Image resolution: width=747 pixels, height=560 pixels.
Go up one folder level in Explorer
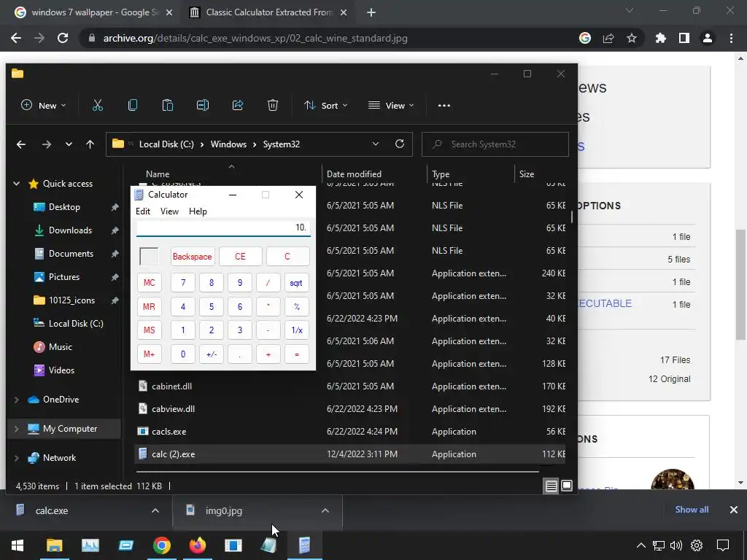(90, 144)
